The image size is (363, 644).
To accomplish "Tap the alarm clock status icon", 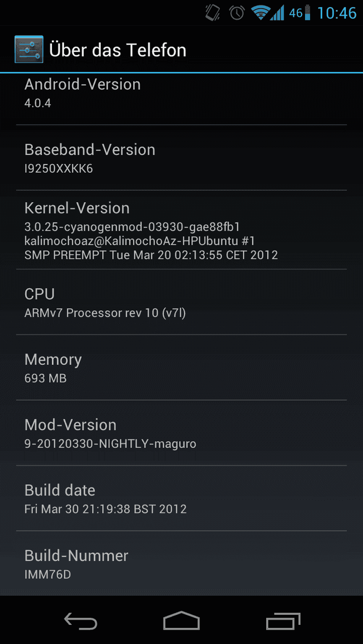I will coord(237,13).
